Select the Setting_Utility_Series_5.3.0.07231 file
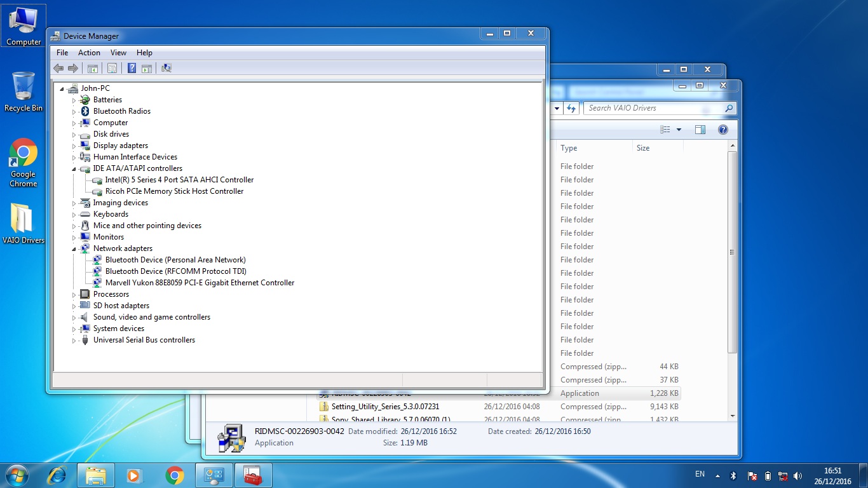 (385, 407)
